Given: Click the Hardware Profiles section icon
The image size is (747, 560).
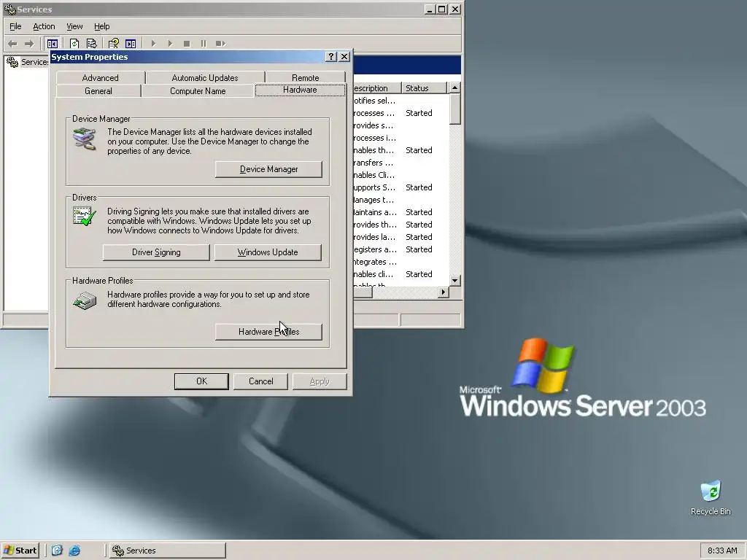Looking at the screenshot, I should click(x=85, y=300).
